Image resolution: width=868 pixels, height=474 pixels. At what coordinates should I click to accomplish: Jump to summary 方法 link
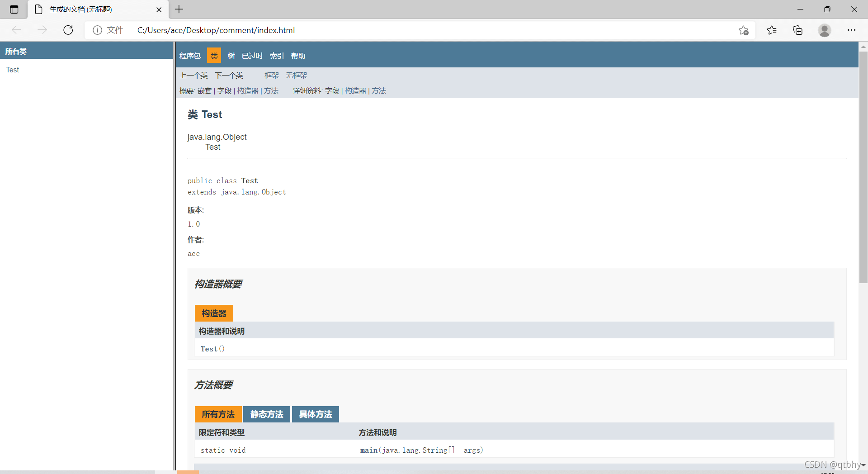point(271,91)
